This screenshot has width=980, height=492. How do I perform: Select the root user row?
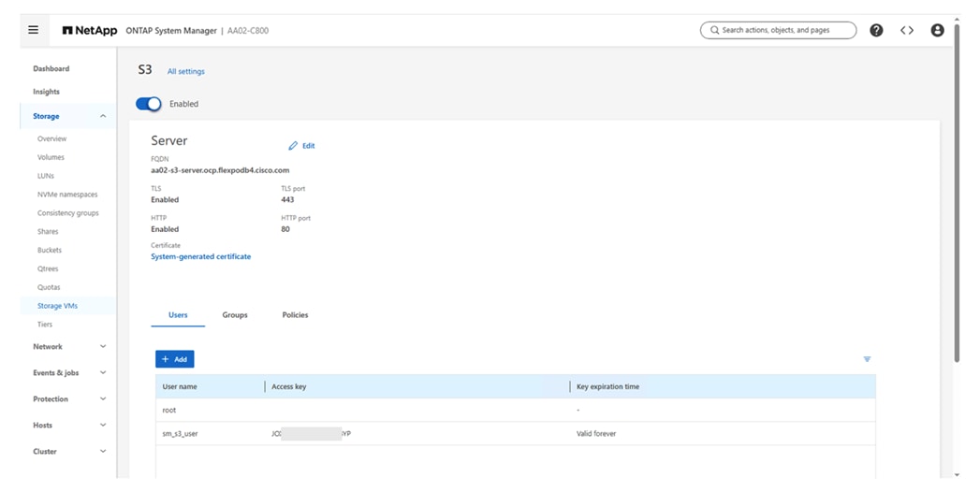(516, 411)
